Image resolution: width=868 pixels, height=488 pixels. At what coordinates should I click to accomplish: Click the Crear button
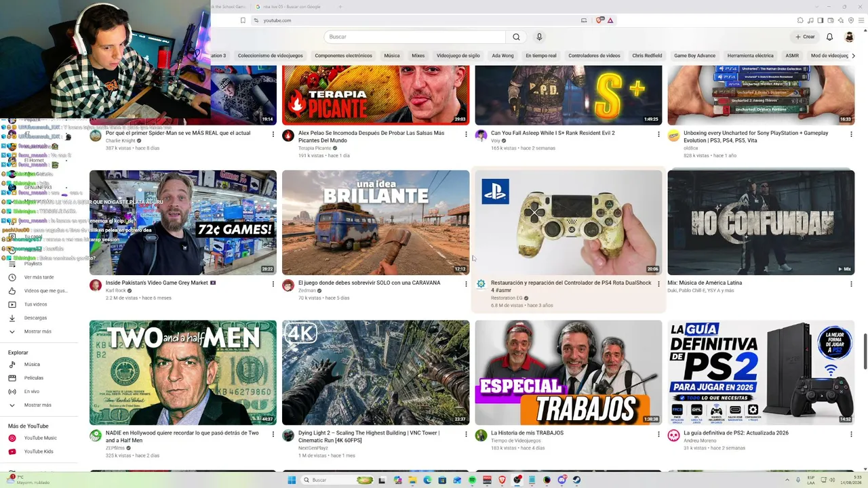(805, 37)
